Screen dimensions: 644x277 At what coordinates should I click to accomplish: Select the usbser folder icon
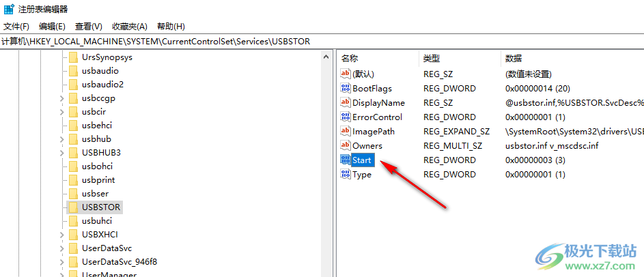(x=73, y=194)
